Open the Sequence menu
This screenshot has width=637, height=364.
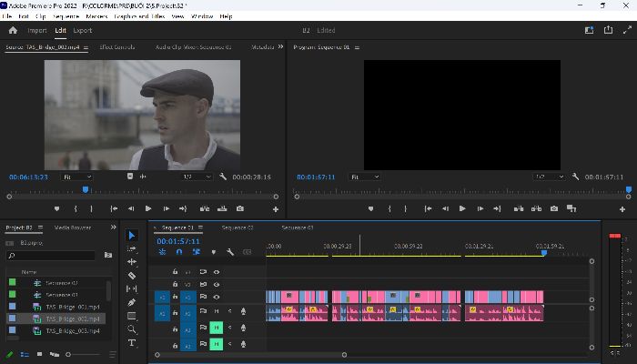click(66, 16)
